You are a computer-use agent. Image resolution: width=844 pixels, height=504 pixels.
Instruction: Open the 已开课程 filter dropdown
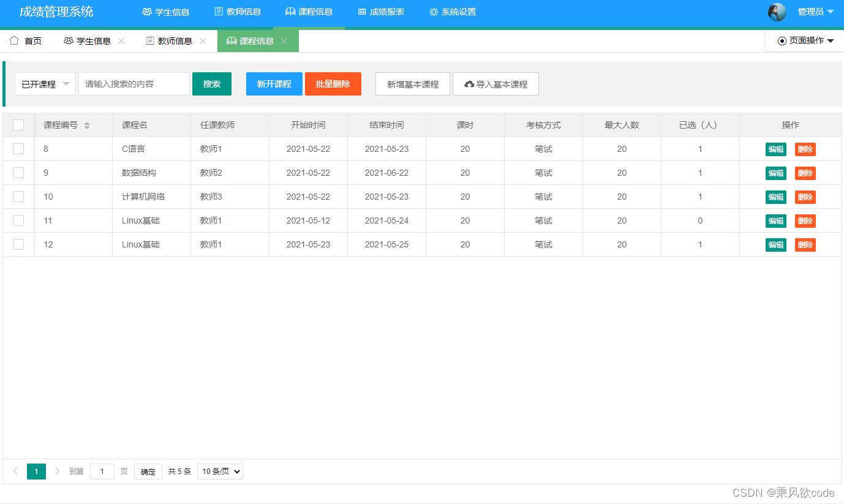click(45, 84)
